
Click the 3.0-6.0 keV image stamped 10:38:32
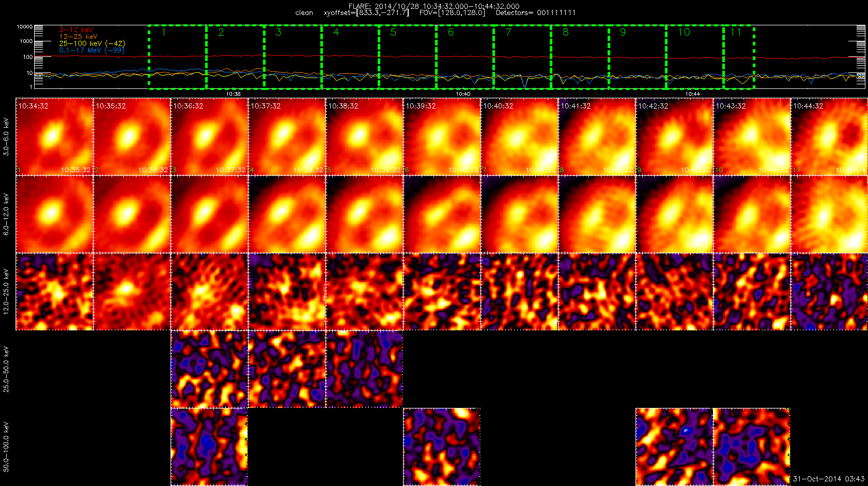pos(364,136)
